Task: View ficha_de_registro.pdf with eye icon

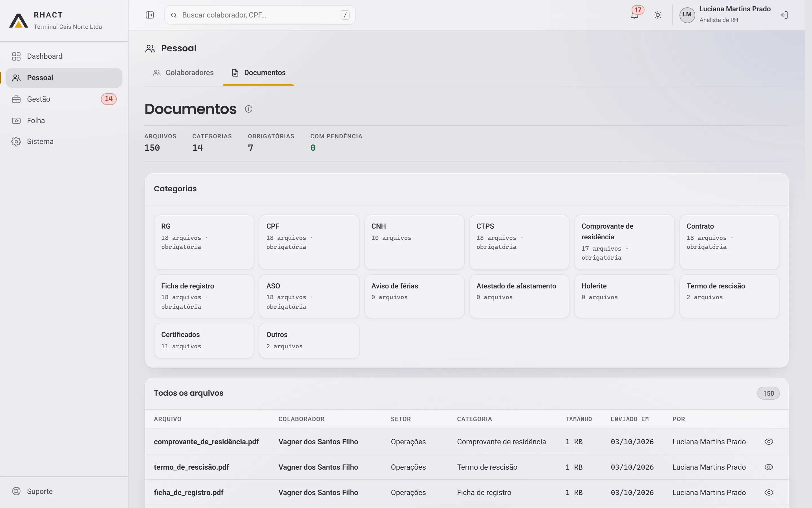Action: pyautogui.click(x=768, y=492)
